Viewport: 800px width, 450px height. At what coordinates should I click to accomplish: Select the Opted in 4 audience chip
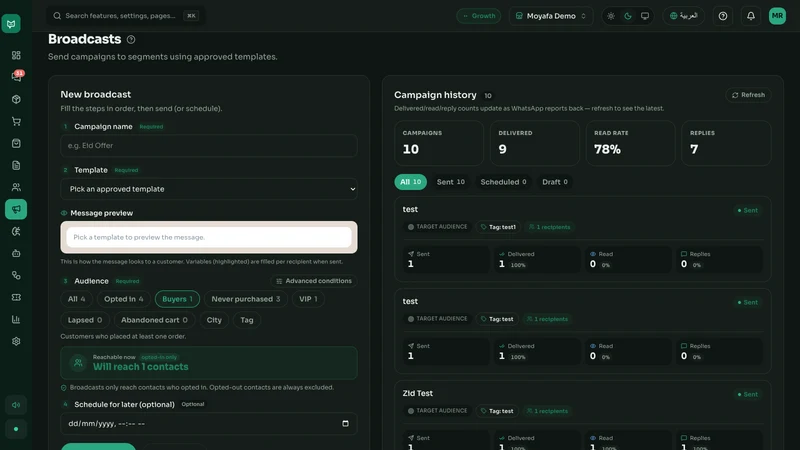click(123, 299)
